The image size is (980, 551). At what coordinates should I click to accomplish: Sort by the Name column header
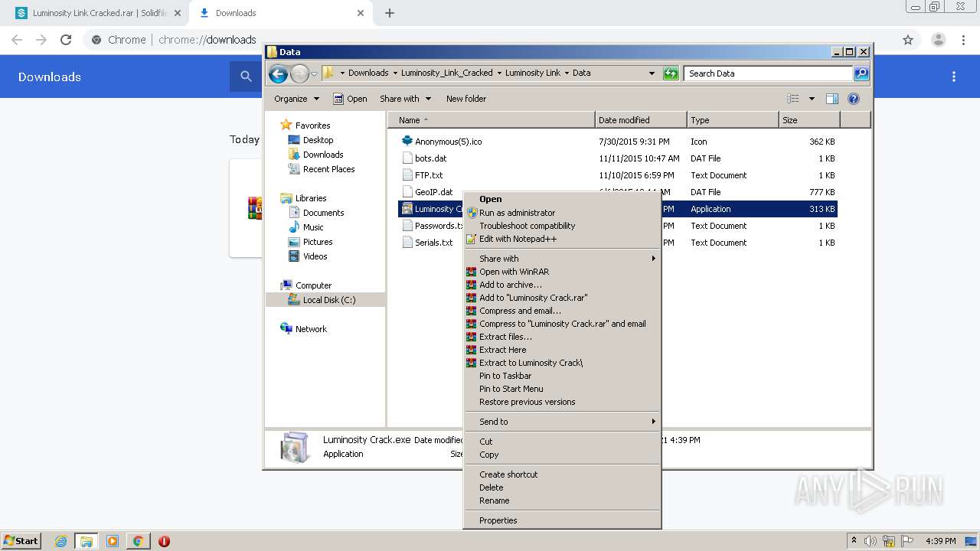tap(492, 120)
